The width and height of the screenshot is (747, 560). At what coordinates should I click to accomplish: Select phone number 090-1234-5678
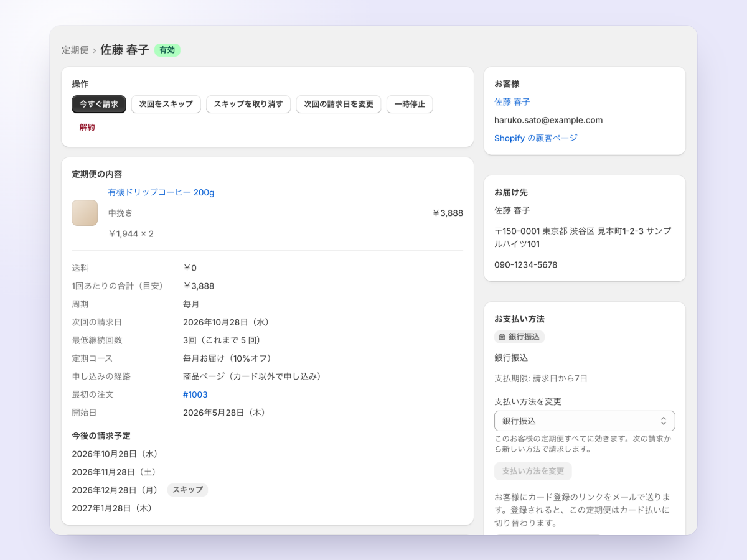tap(526, 265)
